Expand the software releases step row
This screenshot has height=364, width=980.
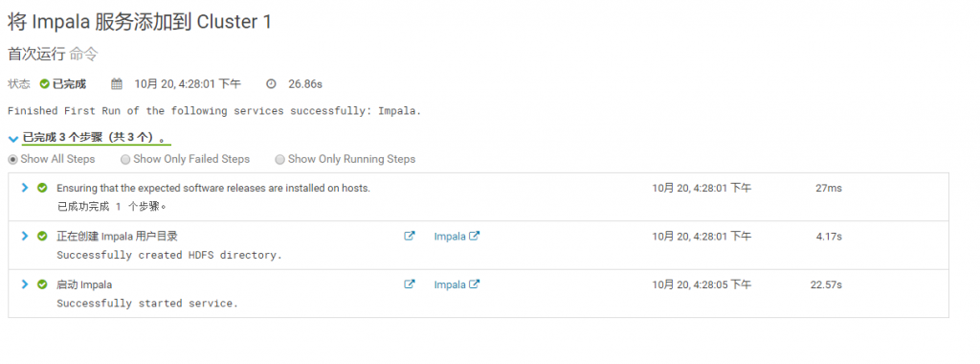pyautogui.click(x=25, y=188)
